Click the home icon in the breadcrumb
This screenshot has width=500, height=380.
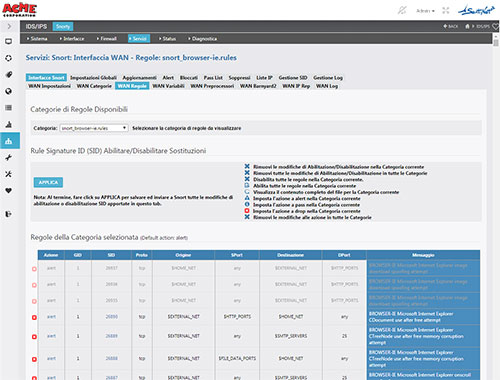[467, 26]
